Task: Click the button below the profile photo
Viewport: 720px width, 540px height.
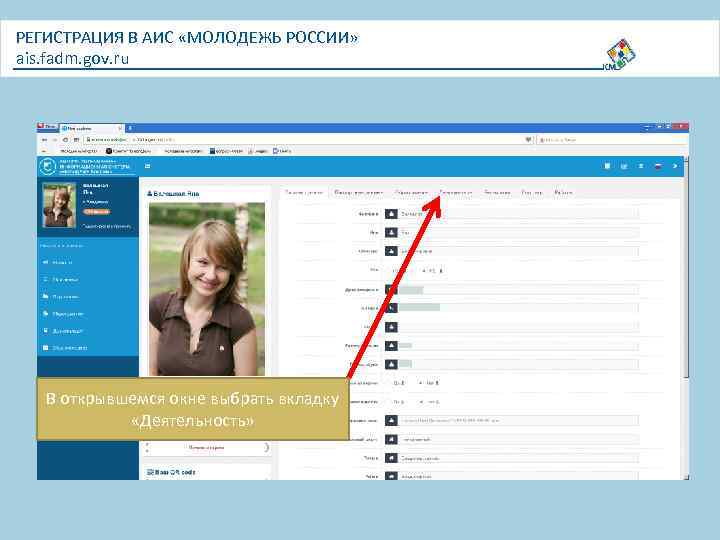Action: [x=207, y=448]
